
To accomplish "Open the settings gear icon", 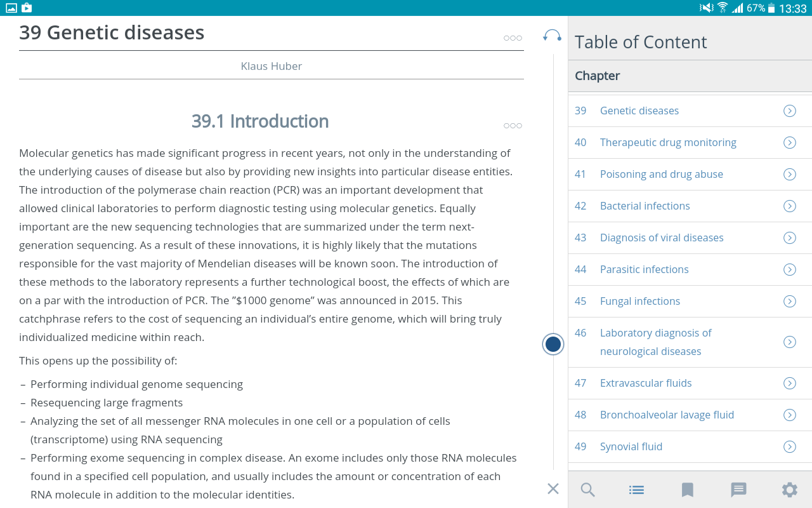I will pyautogui.click(x=789, y=490).
